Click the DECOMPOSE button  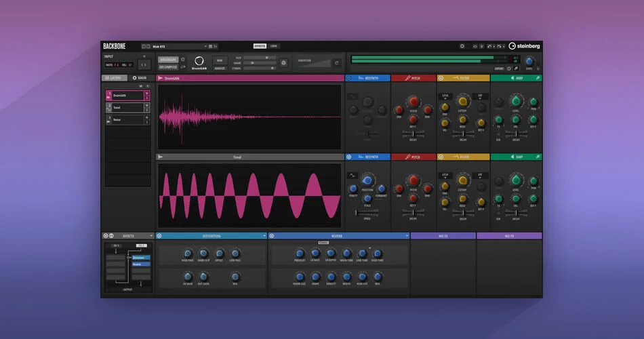click(168, 67)
